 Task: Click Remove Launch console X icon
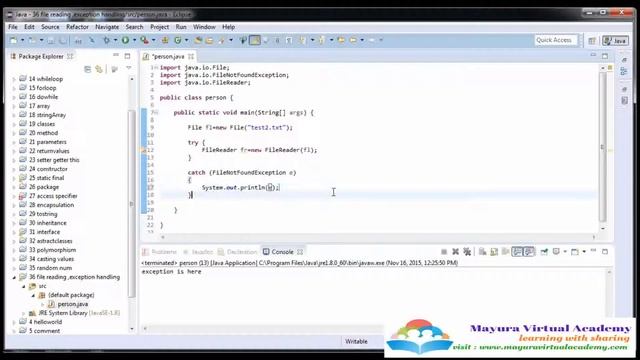[x=456, y=252]
